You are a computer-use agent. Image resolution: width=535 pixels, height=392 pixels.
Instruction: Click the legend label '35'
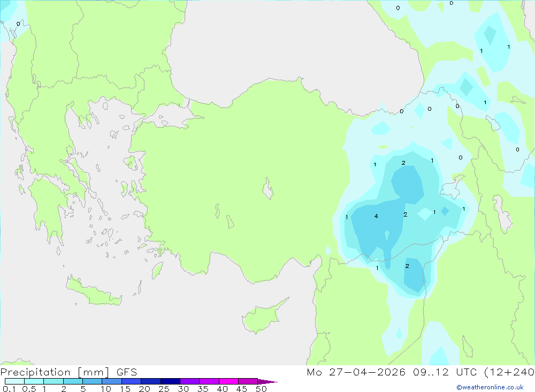pyautogui.click(x=203, y=389)
